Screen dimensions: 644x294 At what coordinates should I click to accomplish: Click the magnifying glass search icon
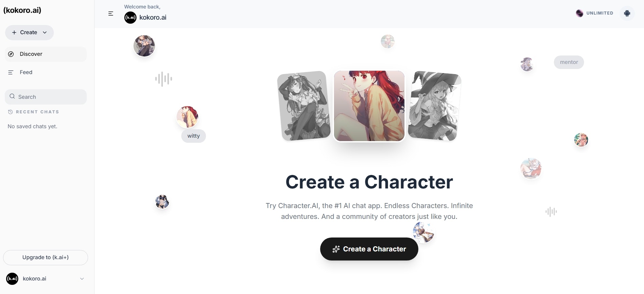tap(12, 97)
